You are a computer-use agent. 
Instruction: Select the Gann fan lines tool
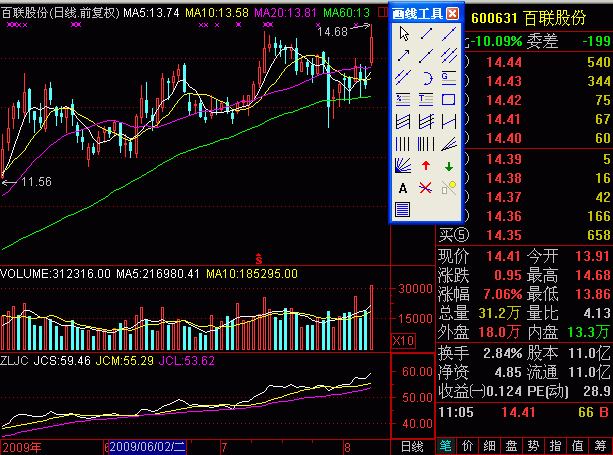403,166
